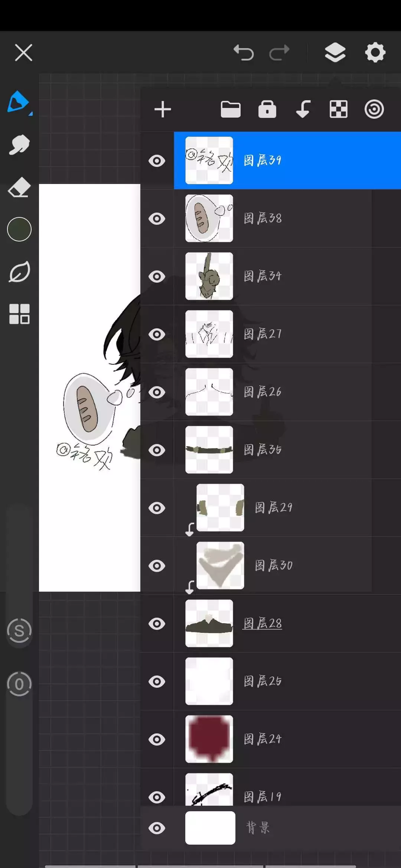Create a new layer folder

pyautogui.click(x=231, y=109)
